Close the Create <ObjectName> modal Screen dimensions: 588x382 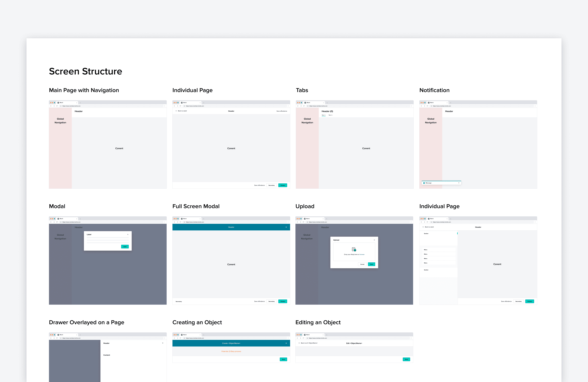[x=286, y=343]
